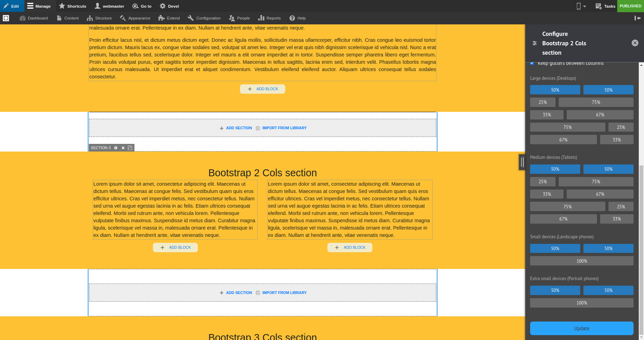Click the Help question-mark icon
644x340 pixels.
click(292, 18)
